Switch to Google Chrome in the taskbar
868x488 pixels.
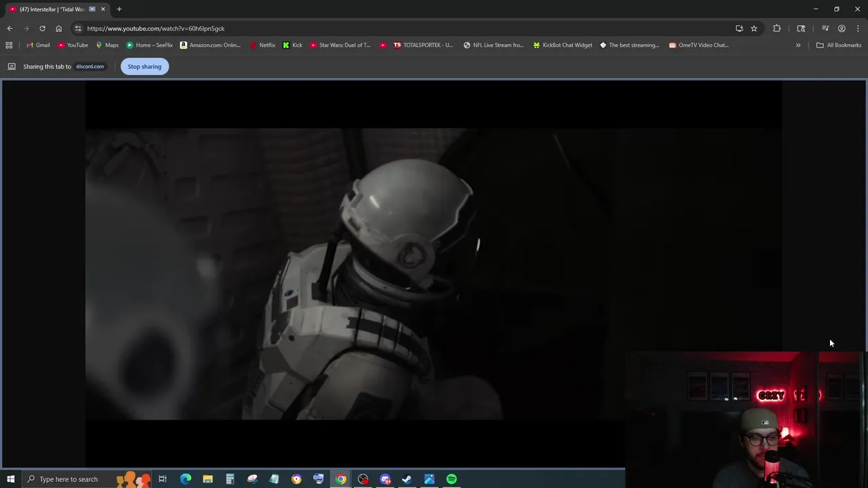coord(340,479)
